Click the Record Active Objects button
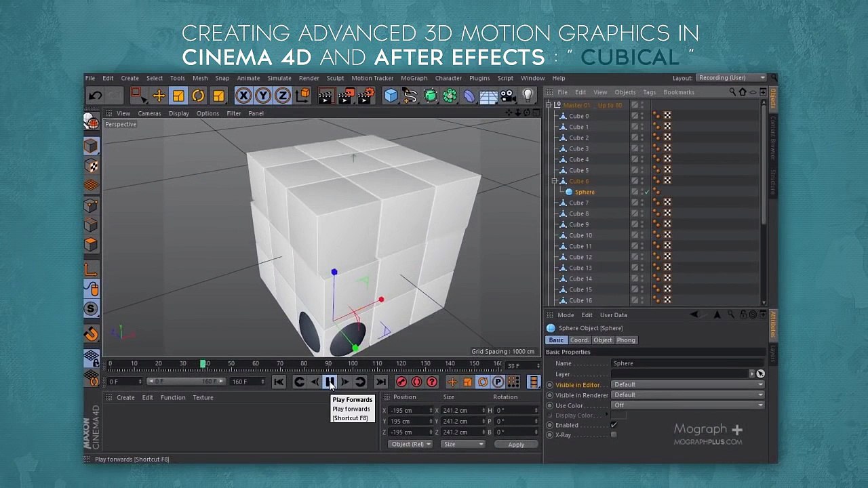The width and height of the screenshot is (868, 488). click(401, 382)
